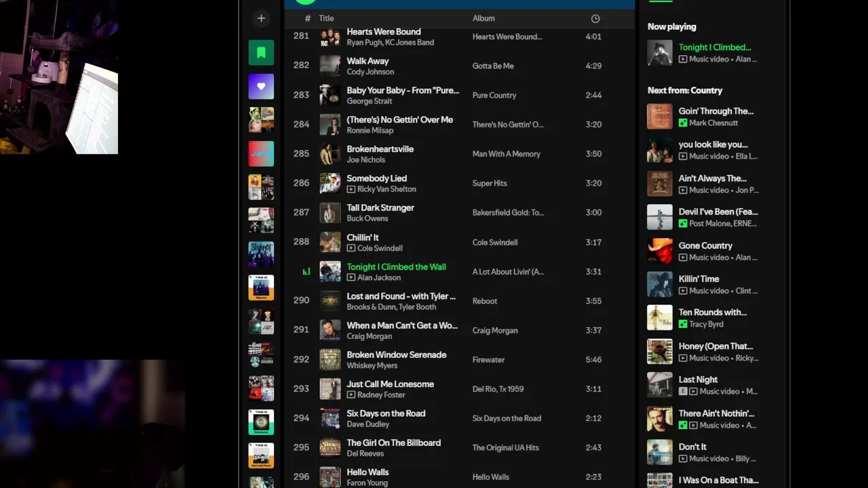
Task: Click 'Ten Rounds with...' in queue
Action: 713,312
